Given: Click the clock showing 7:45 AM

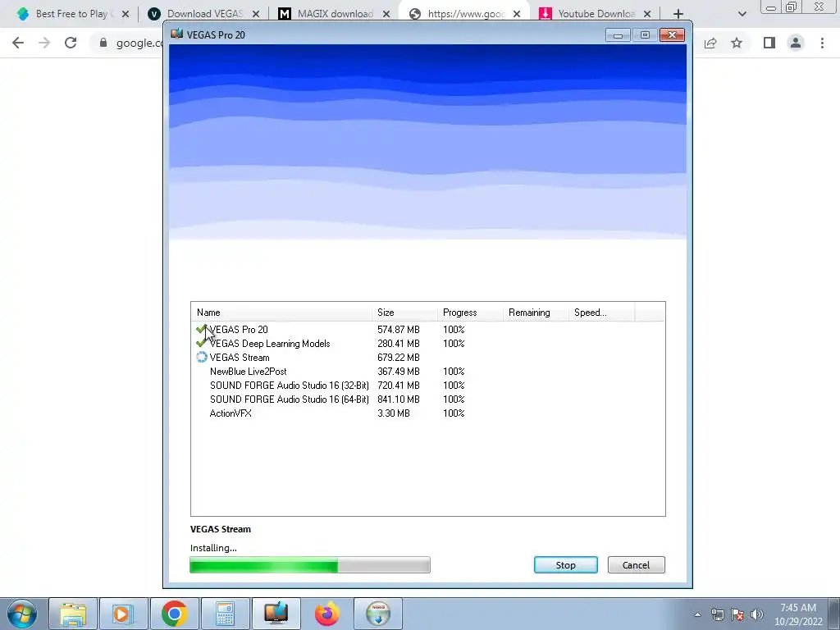Looking at the screenshot, I should tap(797, 614).
